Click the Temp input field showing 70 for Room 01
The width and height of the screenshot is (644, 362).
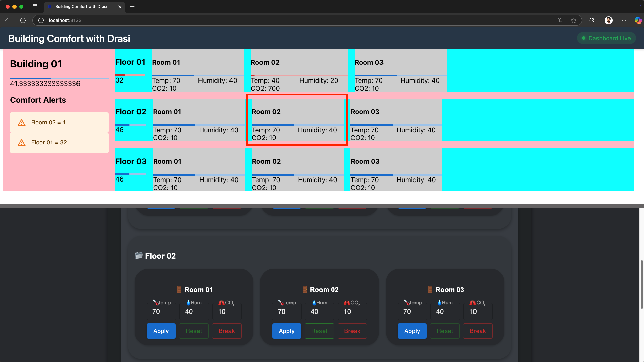pos(161,311)
